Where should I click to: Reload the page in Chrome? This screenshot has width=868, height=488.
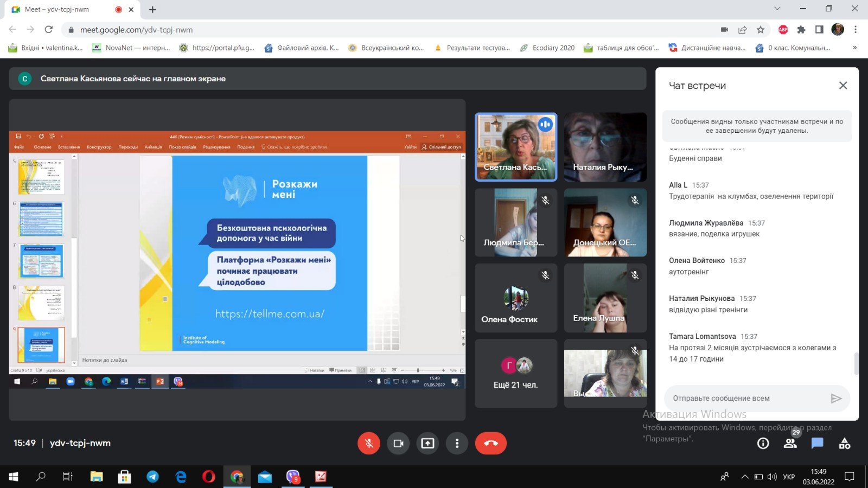[x=49, y=30]
